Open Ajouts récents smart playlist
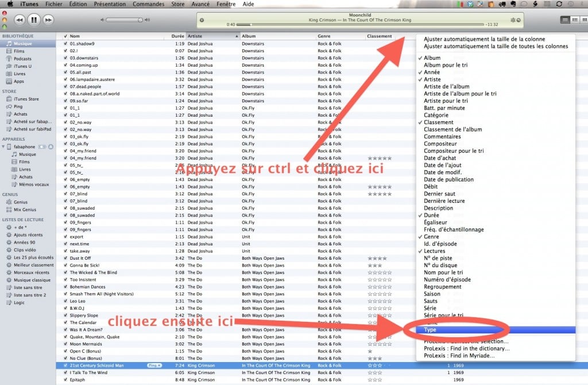Image resolution: width=588 pixels, height=385 pixels. click(x=28, y=235)
